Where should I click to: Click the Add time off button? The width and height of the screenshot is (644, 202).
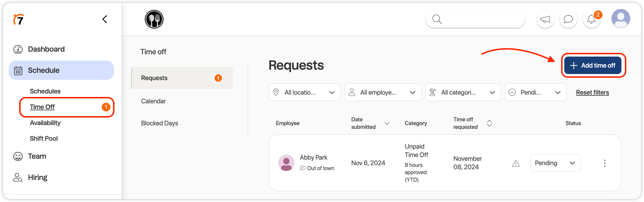tap(593, 65)
